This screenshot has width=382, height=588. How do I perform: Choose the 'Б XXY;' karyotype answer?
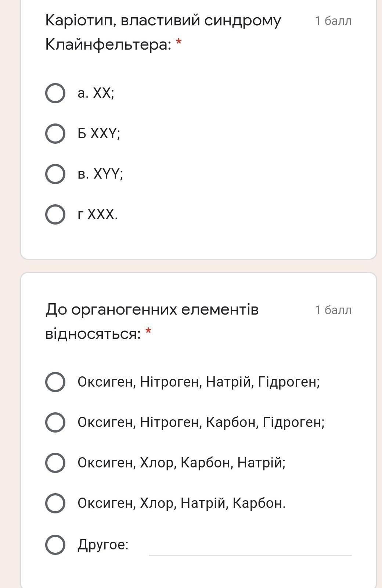pyautogui.click(x=55, y=133)
